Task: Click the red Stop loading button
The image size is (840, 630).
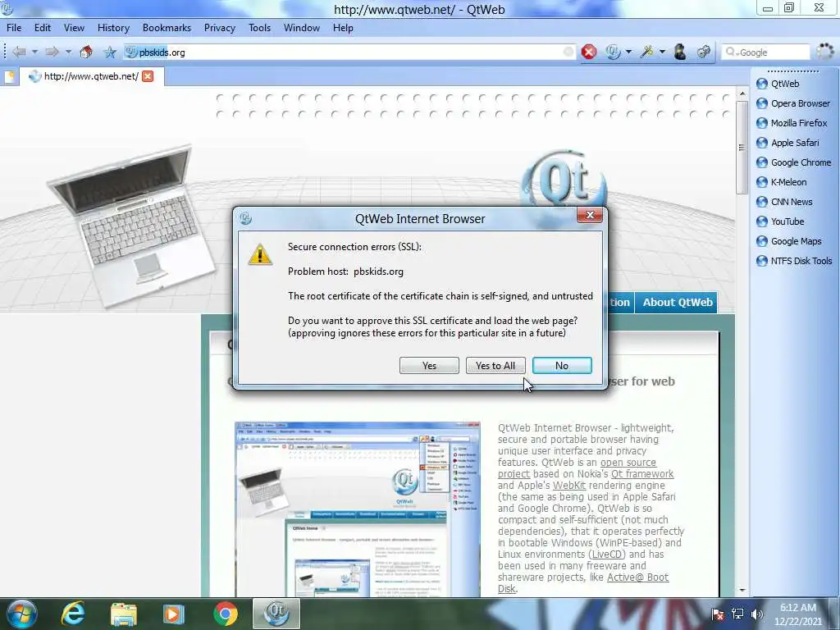Action: (589, 52)
